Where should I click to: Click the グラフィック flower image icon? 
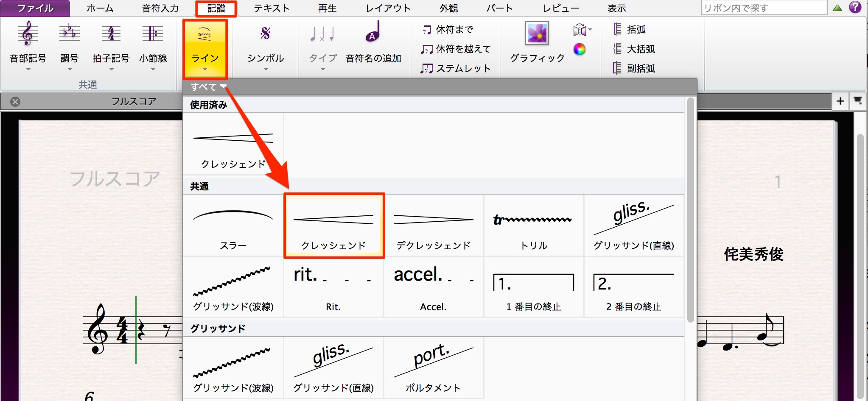[537, 33]
